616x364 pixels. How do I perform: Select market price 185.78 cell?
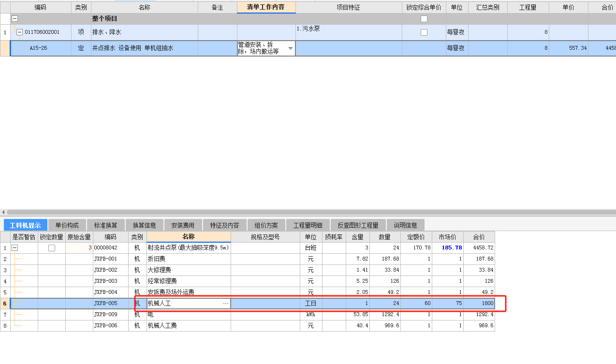448,248
